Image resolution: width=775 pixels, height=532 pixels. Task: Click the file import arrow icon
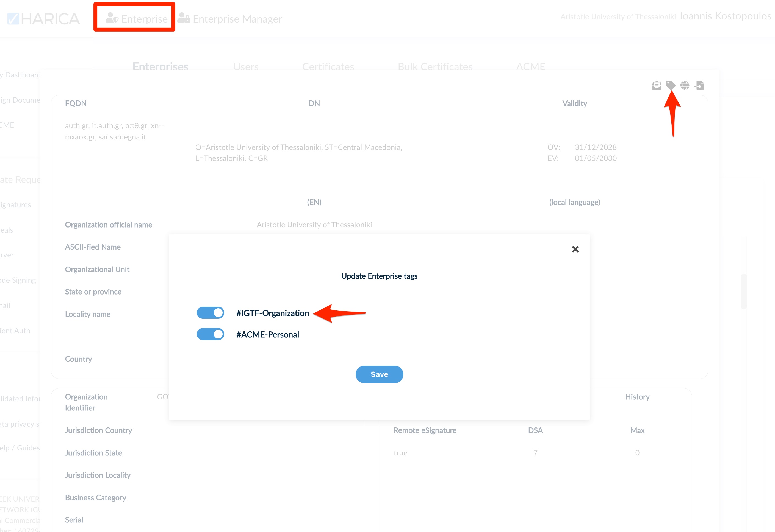click(x=699, y=86)
